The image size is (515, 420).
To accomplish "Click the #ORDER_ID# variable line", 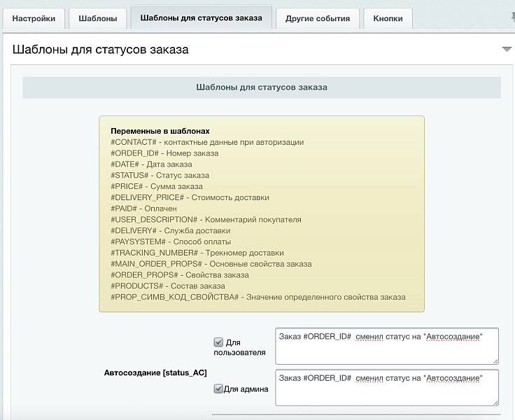I will pos(164,153).
